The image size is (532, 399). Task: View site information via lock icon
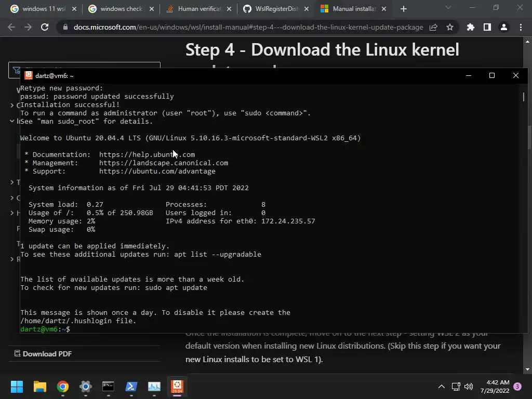(x=65, y=27)
